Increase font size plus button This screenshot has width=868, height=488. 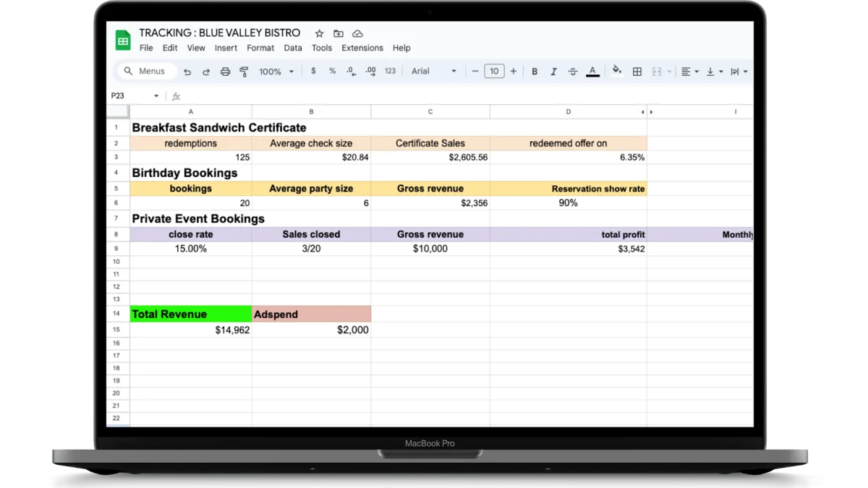point(514,71)
